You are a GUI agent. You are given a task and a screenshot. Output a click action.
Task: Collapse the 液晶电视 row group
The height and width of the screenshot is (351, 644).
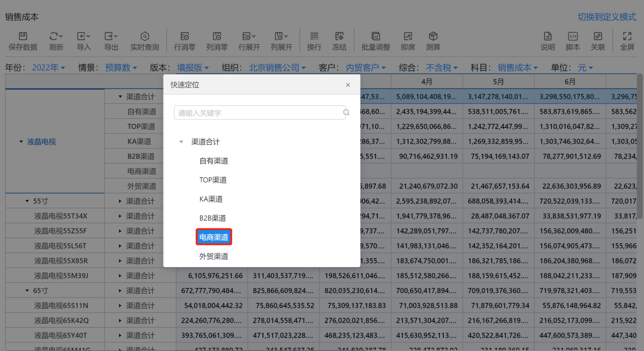[x=21, y=142]
